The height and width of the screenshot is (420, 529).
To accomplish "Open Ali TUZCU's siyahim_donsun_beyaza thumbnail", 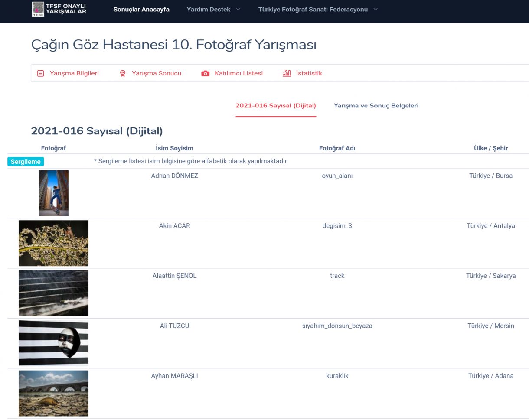I will (x=53, y=343).
